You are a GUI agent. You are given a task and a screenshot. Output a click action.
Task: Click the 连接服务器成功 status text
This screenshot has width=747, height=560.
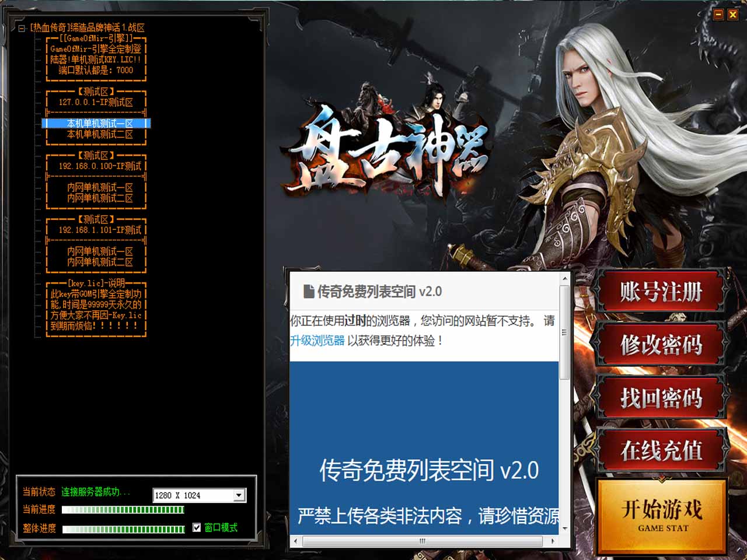click(x=96, y=492)
